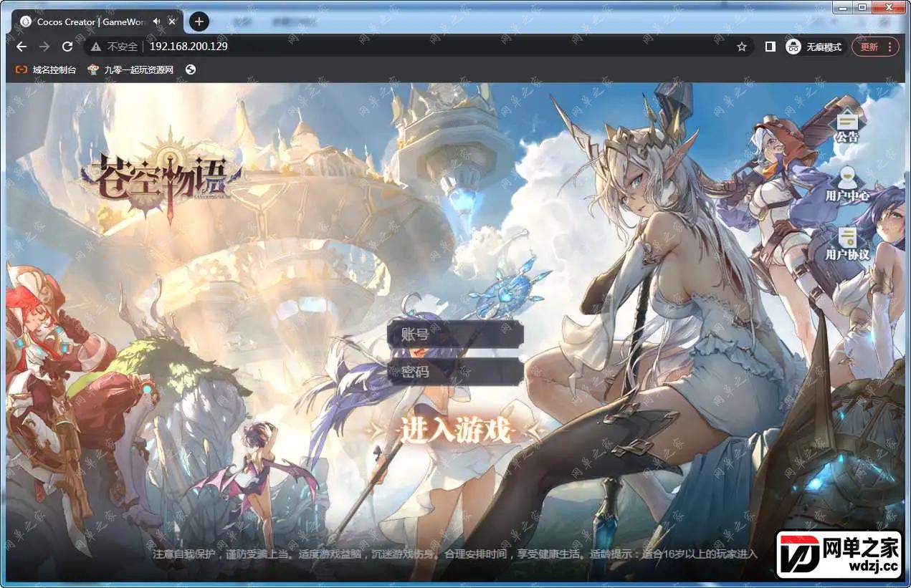The image size is (911, 588).
Task: Open the browser three-dot menu
Action: coord(889,47)
